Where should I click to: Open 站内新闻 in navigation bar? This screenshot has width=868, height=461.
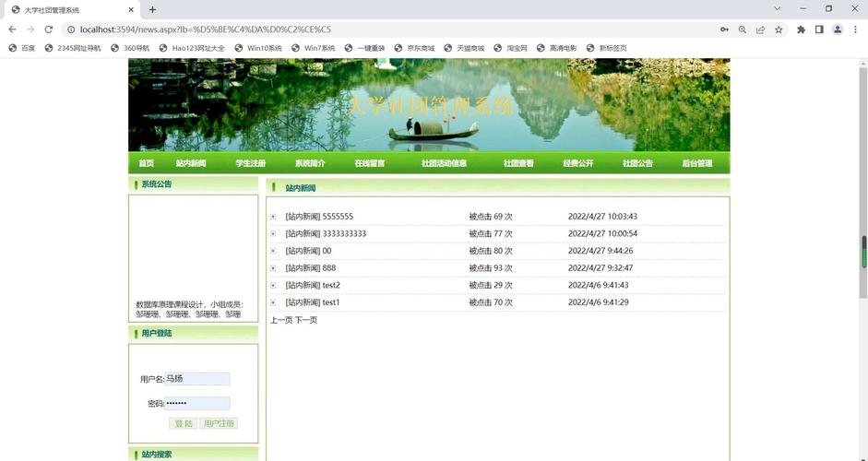191,163
